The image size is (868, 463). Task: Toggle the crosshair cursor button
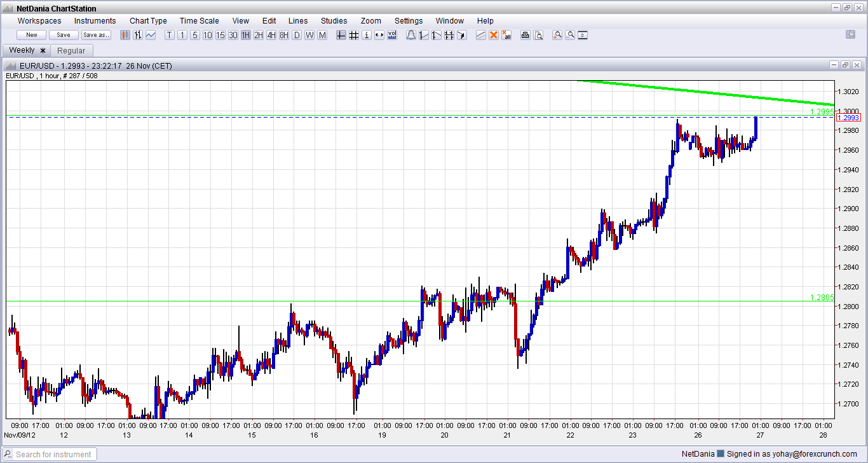341,35
